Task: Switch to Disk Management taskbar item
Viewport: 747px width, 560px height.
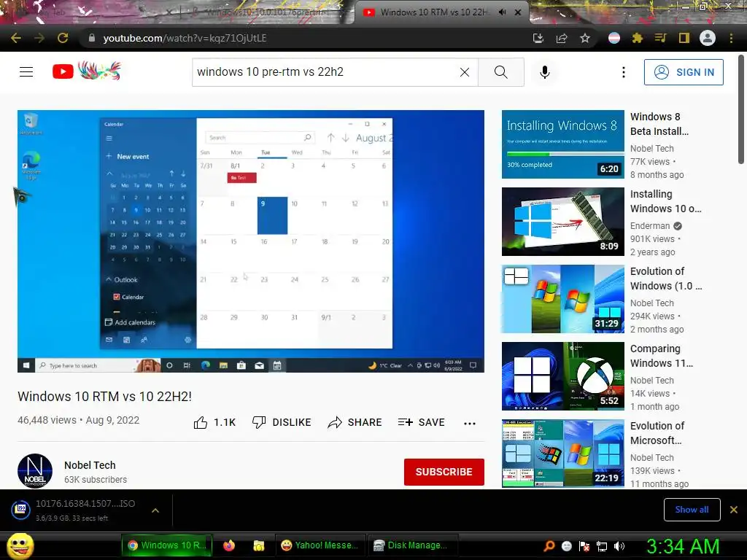Action: click(x=413, y=545)
